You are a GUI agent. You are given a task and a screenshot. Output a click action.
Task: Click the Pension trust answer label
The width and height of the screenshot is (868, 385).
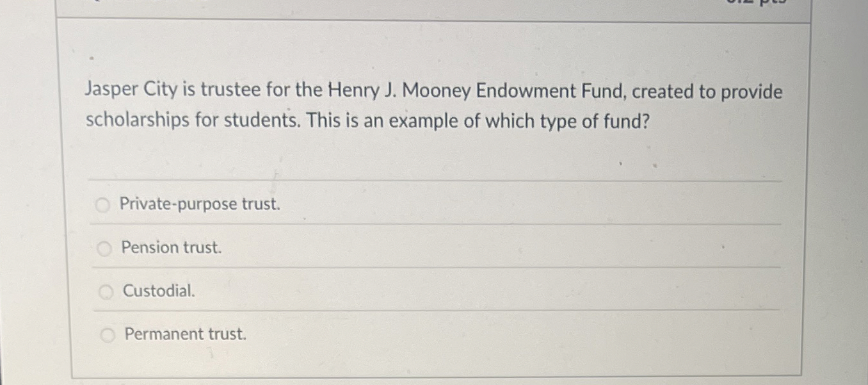tap(171, 248)
